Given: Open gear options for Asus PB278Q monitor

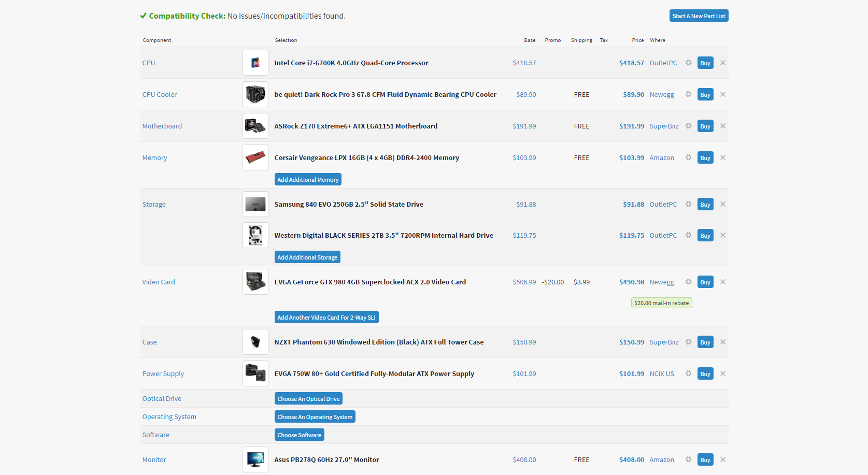Looking at the screenshot, I should (688, 459).
